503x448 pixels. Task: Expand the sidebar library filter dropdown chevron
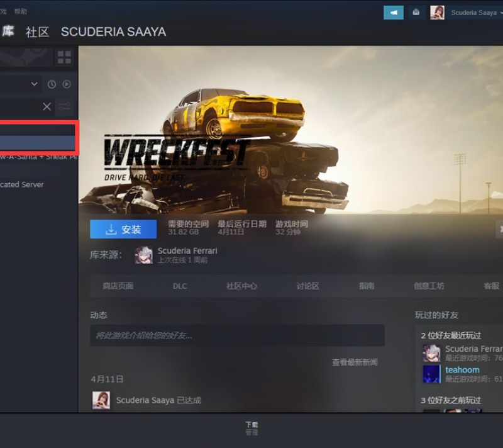(35, 84)
